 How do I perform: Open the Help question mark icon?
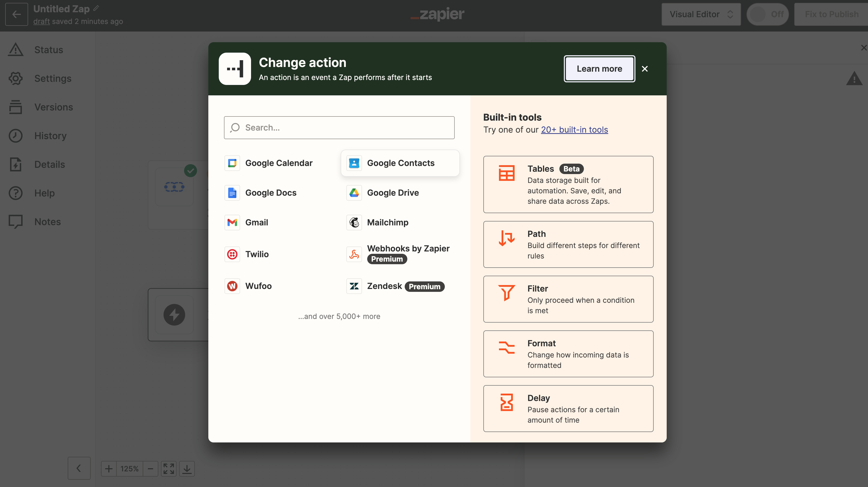pyautogui.click(x=16, y=193)
